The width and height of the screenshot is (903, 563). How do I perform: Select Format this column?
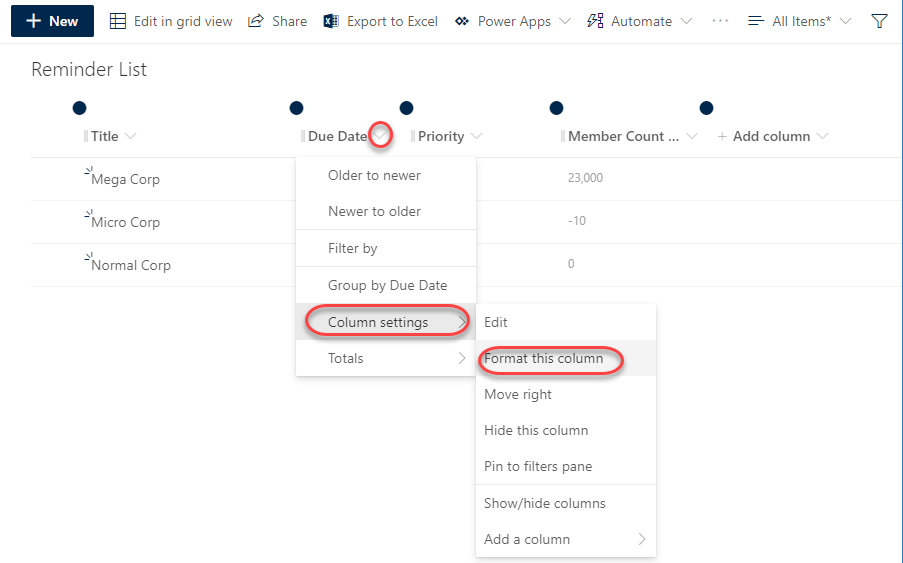coord(544,358)
